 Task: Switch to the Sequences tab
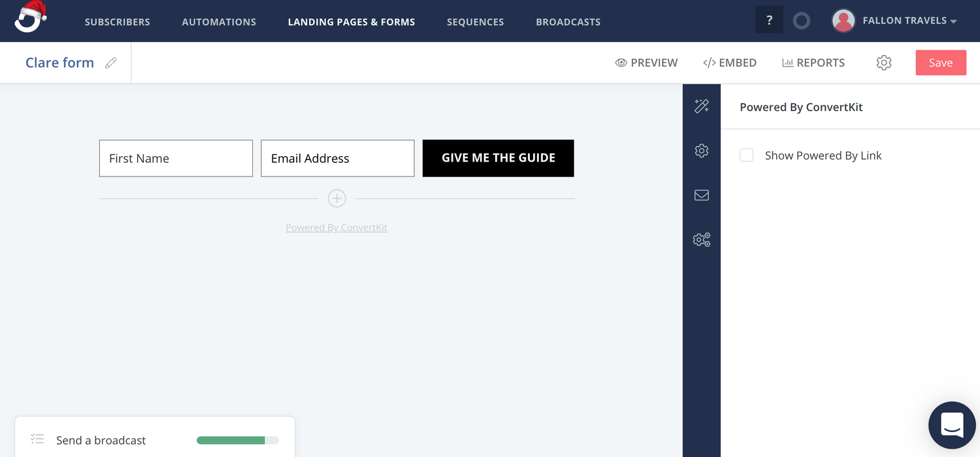pyautogui.click(x=475, y=22)
